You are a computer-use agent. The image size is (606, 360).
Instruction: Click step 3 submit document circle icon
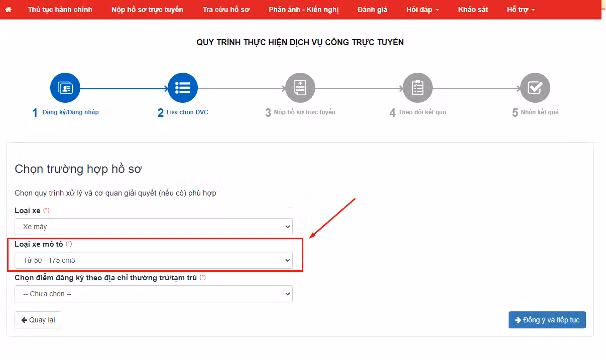[300, 88]
